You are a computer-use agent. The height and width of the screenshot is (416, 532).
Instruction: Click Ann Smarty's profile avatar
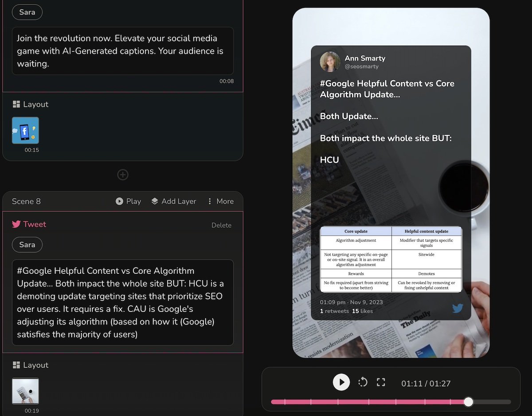click(330, 62)
